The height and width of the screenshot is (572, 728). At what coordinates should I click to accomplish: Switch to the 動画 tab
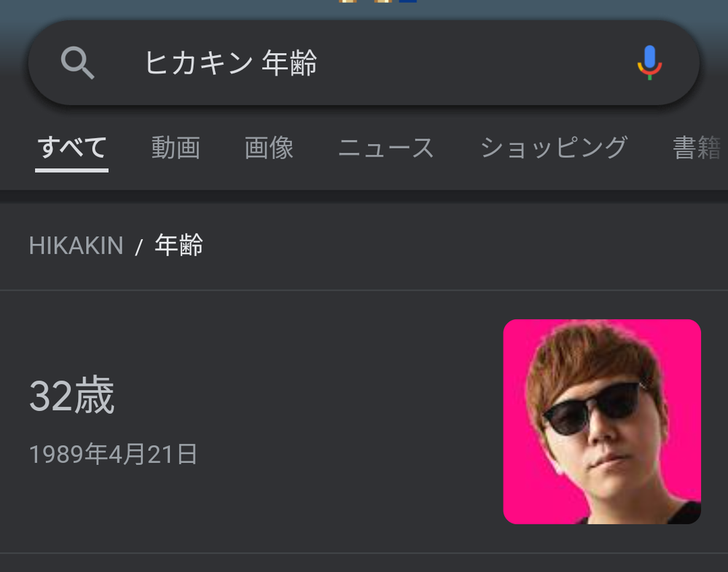(176, 148)
